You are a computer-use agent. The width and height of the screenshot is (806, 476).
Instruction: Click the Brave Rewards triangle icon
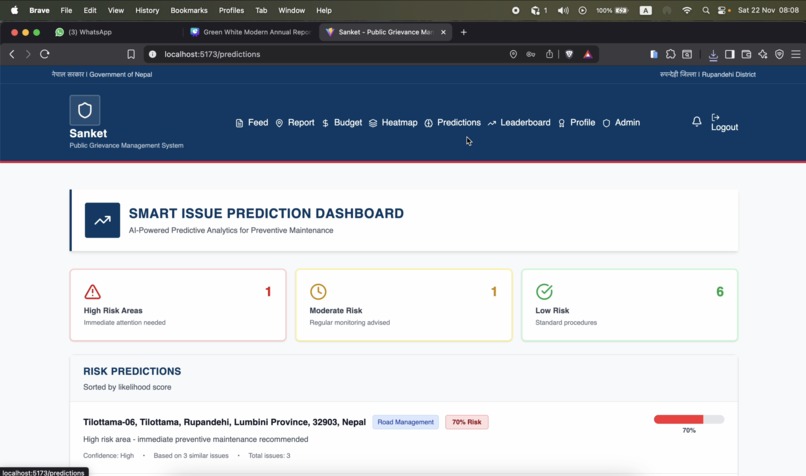point(588,54)
